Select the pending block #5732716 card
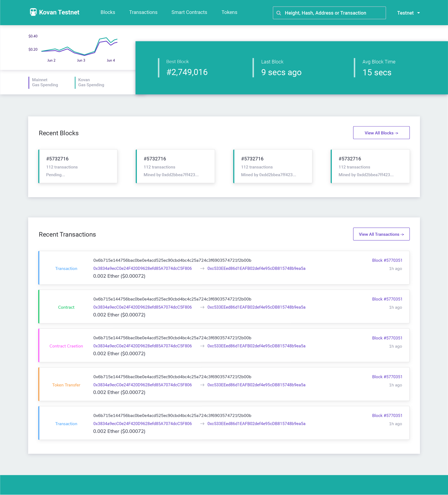This screenshot has width=448, height=495. [78, 166]
